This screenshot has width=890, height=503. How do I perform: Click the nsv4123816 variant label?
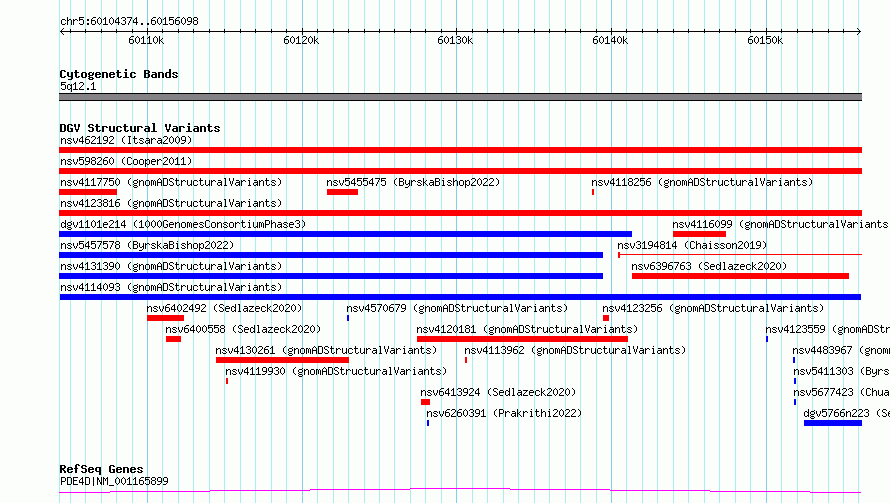click(x=171, y=203)
